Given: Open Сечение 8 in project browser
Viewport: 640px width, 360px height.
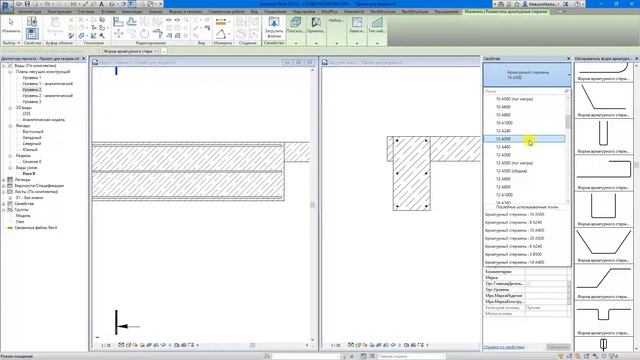Looking at the screenshot, I should (32, 162).
